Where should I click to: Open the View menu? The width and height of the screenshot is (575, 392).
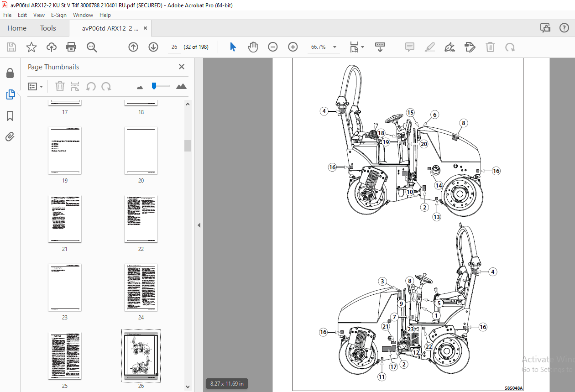[39, 15]
